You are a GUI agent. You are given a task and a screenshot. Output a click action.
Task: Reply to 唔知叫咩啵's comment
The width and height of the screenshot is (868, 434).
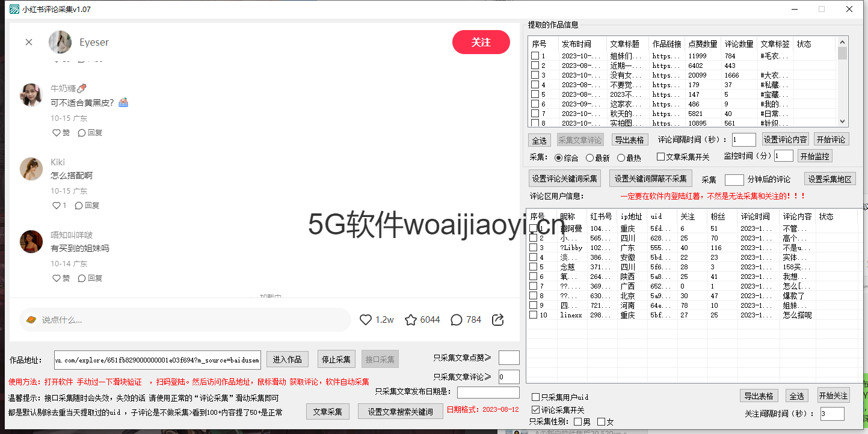tap(90, 278)
